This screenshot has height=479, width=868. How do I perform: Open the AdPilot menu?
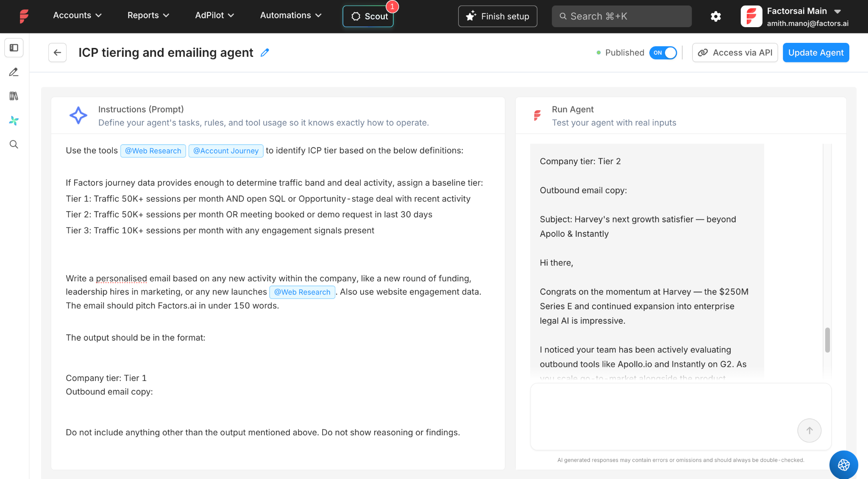point(214,15)
